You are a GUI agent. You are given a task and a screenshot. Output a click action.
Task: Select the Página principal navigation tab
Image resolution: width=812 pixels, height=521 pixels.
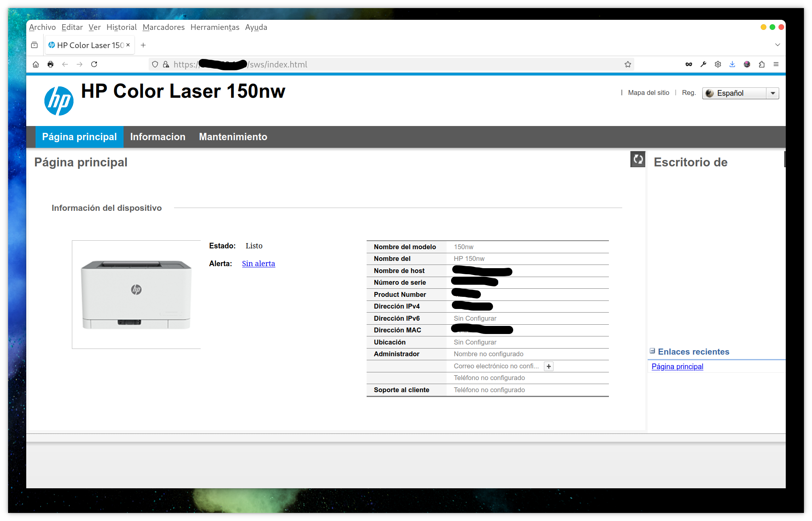[x=80, y=137]
